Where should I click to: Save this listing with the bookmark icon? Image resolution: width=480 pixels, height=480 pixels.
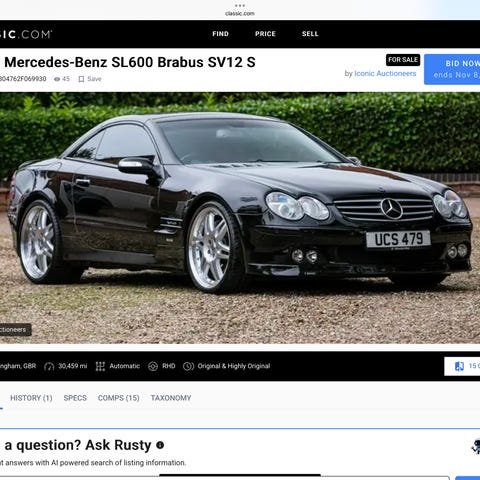[x=81, y=79]
